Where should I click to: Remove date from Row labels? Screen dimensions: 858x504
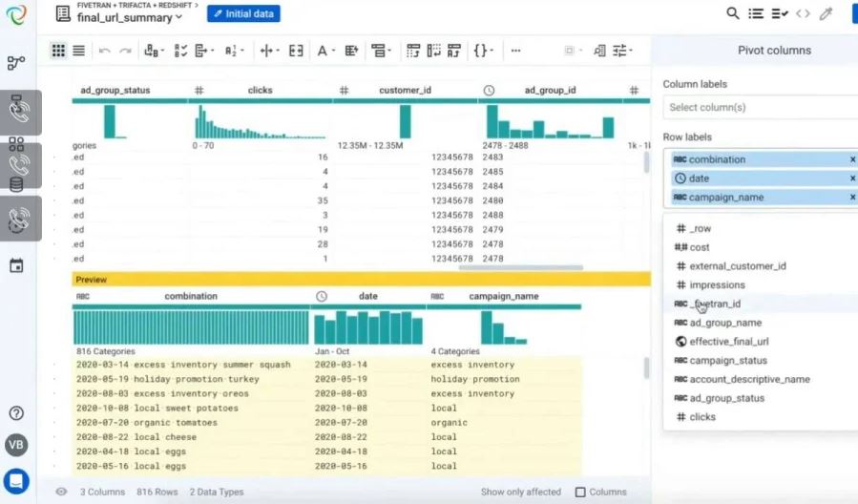coord(852,178)
